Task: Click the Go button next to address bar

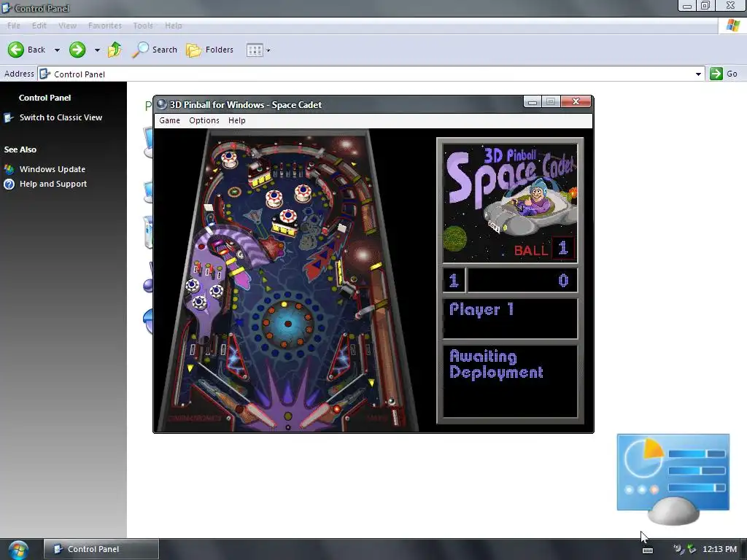Action: pos(724,74)
